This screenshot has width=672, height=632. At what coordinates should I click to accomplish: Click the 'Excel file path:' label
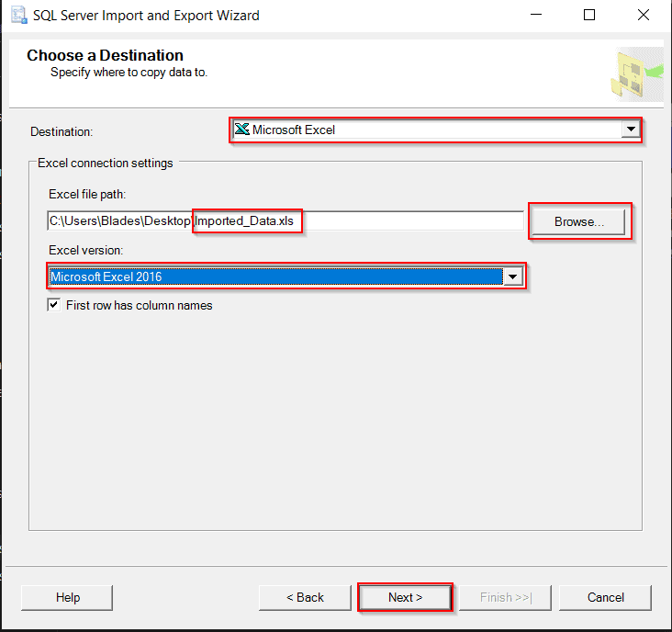coord(87,194)
